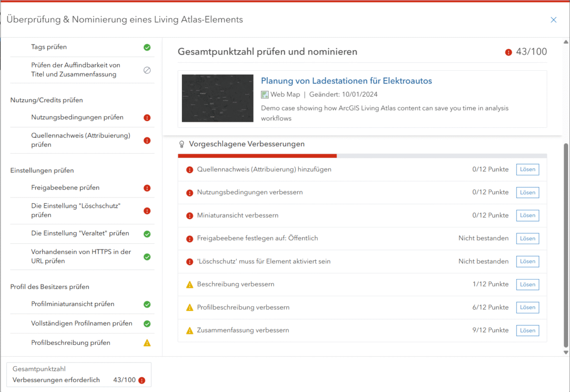This screenshot has height=392, width=570.
Task: Click the Web Map type icon
Action: tap(265, 95)
